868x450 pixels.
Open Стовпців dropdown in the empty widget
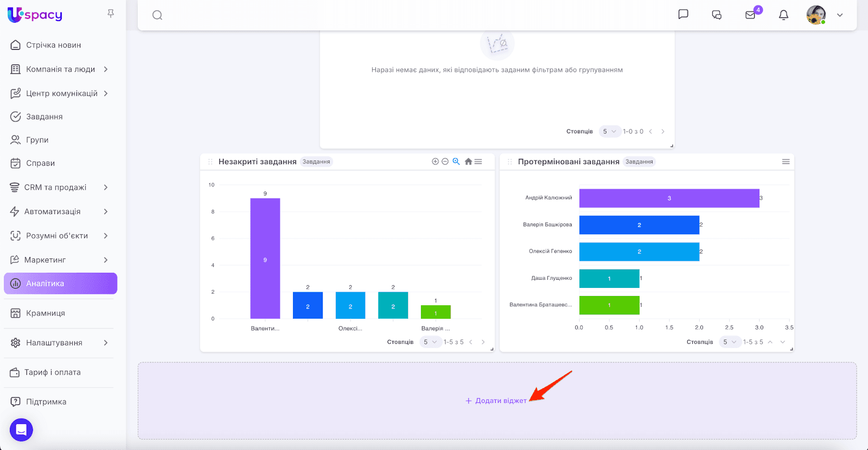pos(610,131)
